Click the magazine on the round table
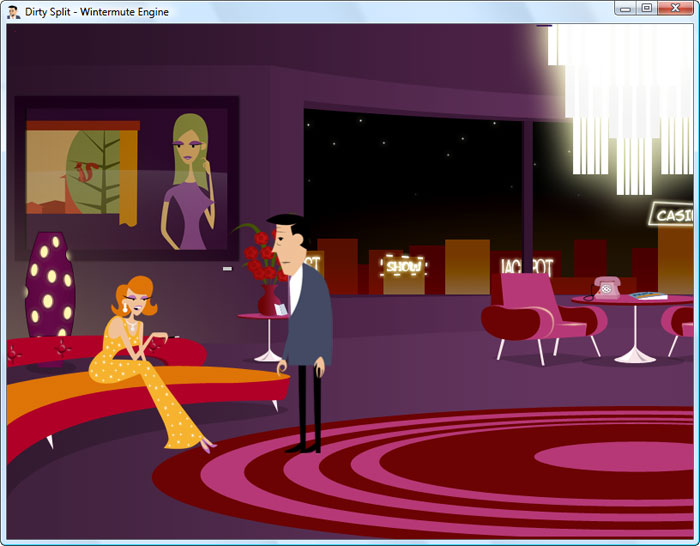The width and height of the screenshot is (700, 546). (x=648, y=296)
